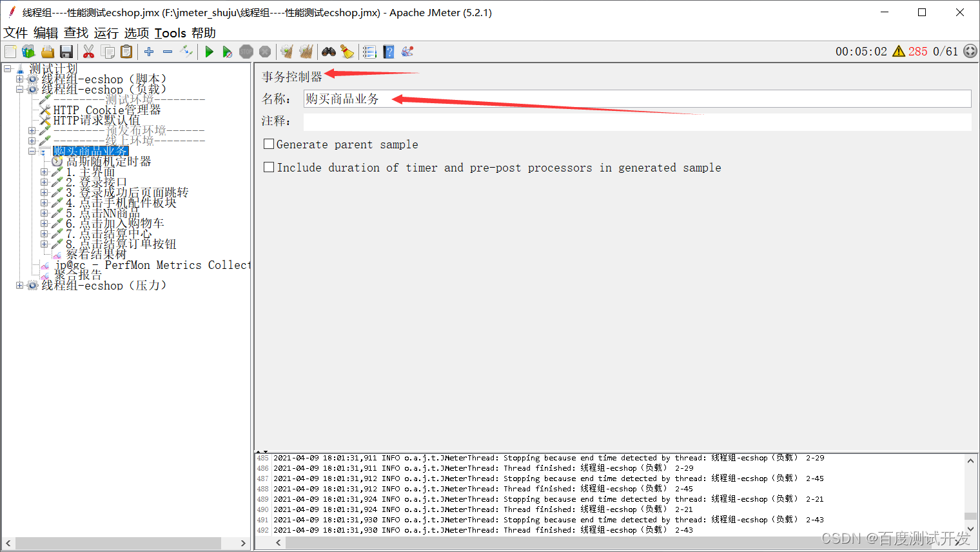The width and height of the screenshot is (980, 552).
Task: Select HTTP请求默认值 in tree
Action: point(97,121)
